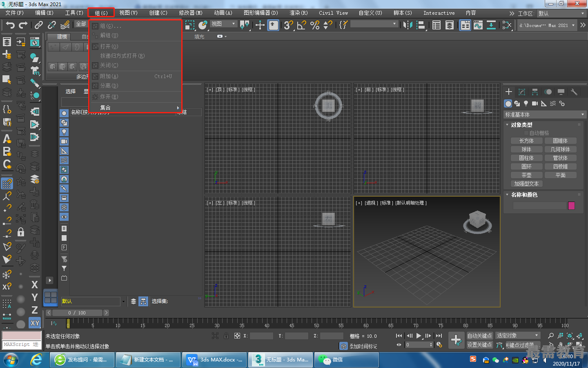
Task: Click the time slider 0 / 100 handle
Action: [77, 313]
